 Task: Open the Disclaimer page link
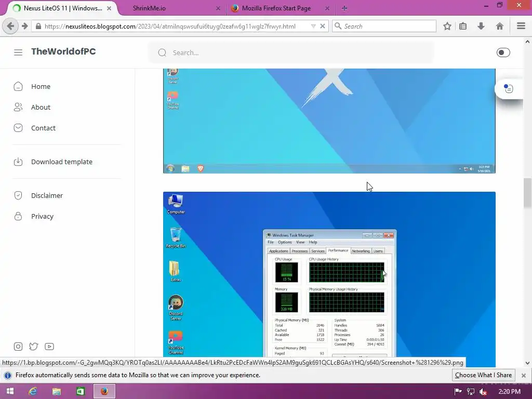47,195
